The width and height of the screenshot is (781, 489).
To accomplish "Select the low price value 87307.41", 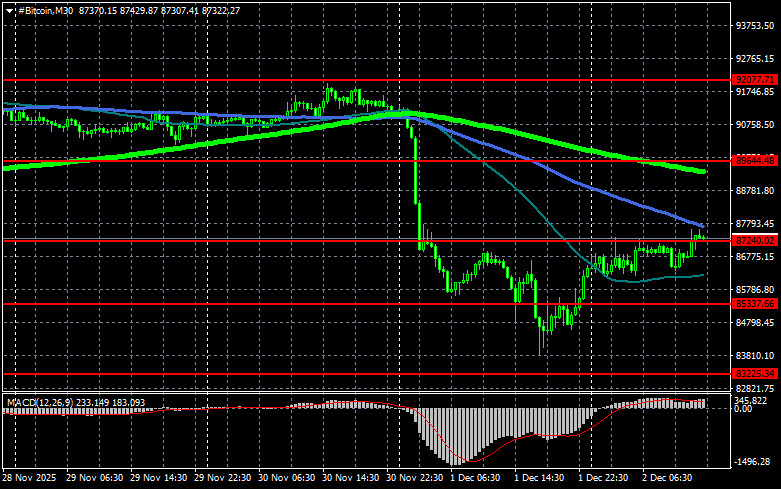I will click(x=179, y=10).
